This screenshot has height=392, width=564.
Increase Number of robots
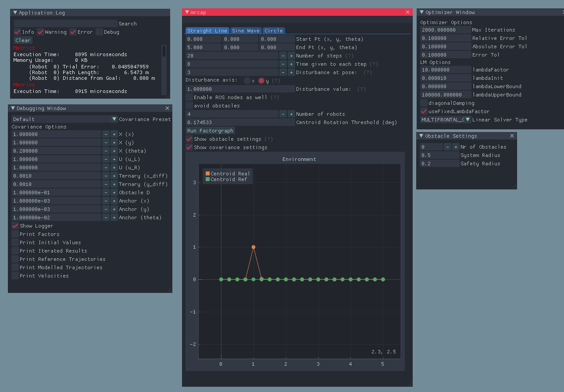291,114
